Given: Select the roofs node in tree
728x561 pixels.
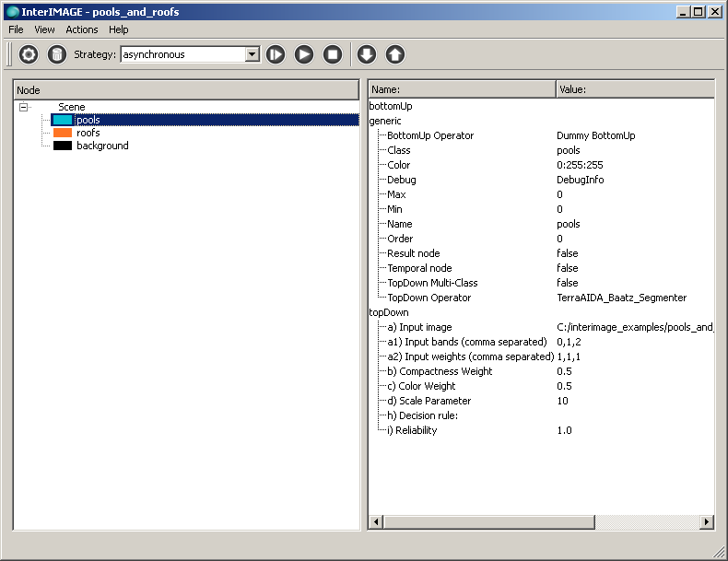Looking at the screenshot, I should coord(88,133).
